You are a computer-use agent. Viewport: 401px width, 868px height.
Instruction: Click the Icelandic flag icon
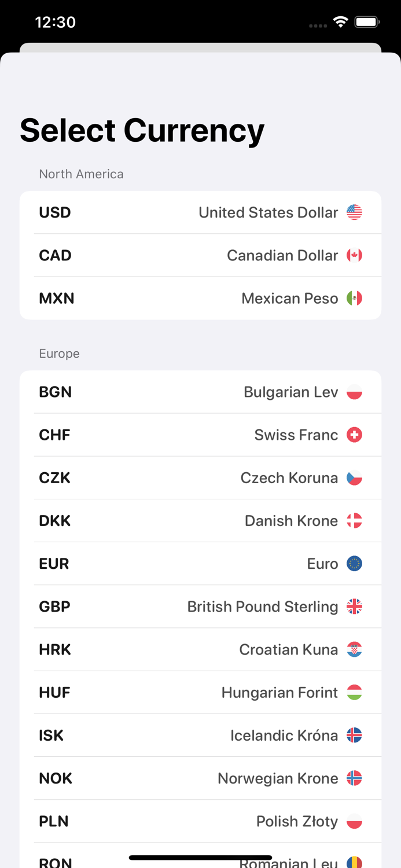click(x=355, y=735)
